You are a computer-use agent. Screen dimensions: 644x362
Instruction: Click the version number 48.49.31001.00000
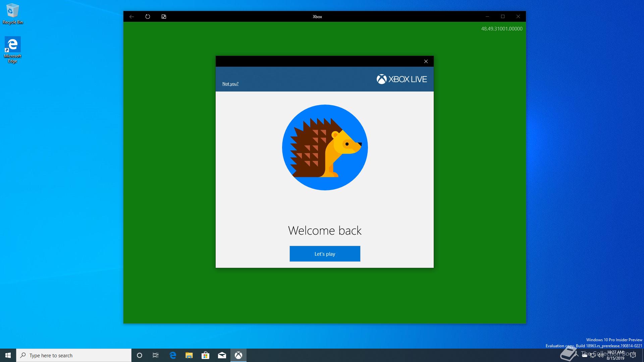(x=502, y=29)
